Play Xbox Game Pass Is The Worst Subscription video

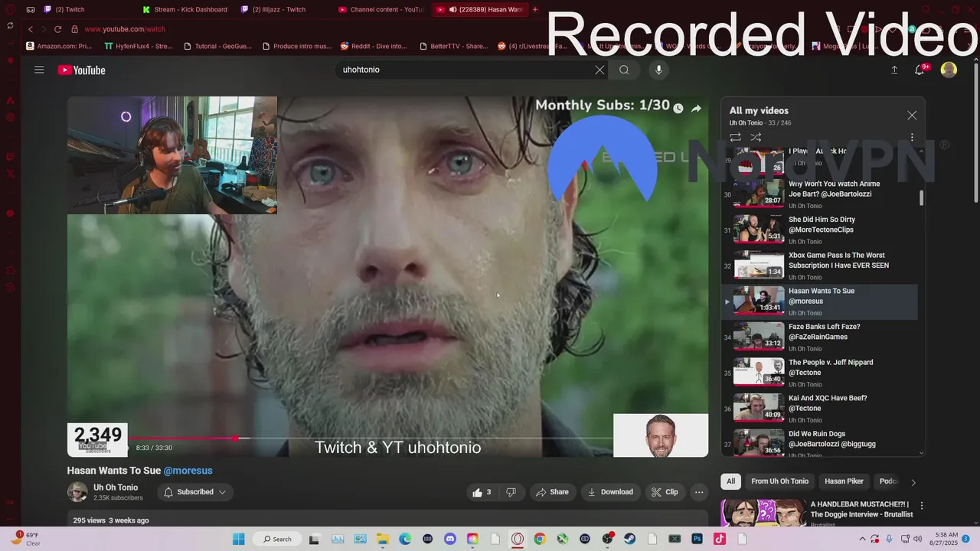click(x=819, y=266)
